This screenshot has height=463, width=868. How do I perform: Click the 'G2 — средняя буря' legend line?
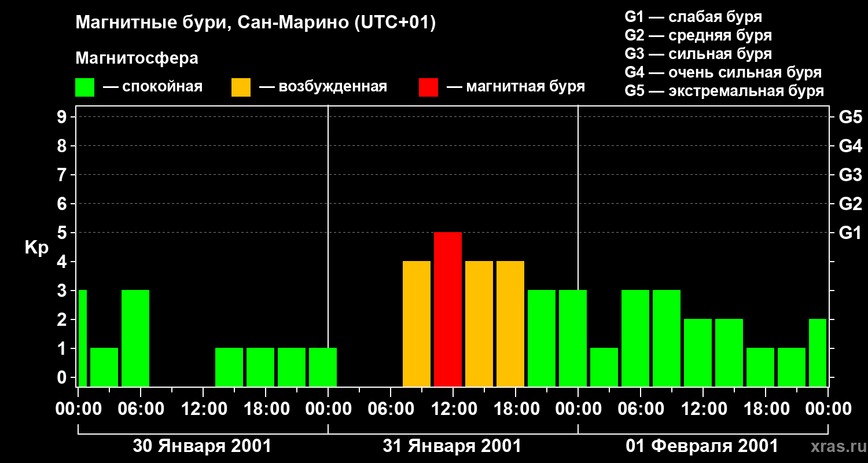click(x=698, y=35)
